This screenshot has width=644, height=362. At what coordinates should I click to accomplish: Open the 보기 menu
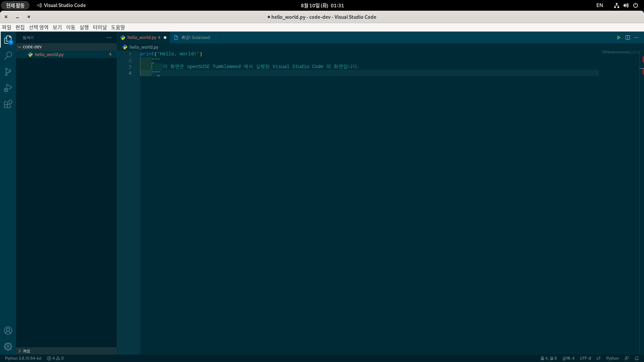click(x=57, y=27)
